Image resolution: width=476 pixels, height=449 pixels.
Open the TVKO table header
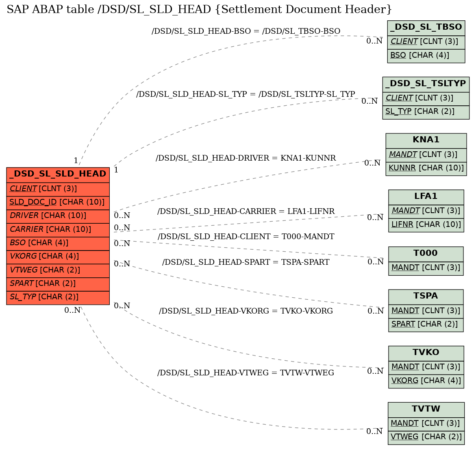click(x=426, y=353)
